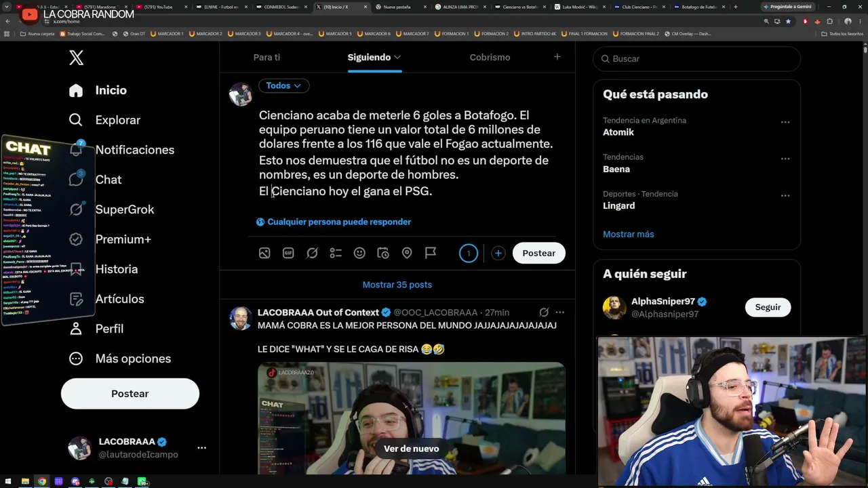Viewport: 868px width, 488px height.
Task: Open the MARCADOR 1 bookmark
Action: [x=167, y=33]
